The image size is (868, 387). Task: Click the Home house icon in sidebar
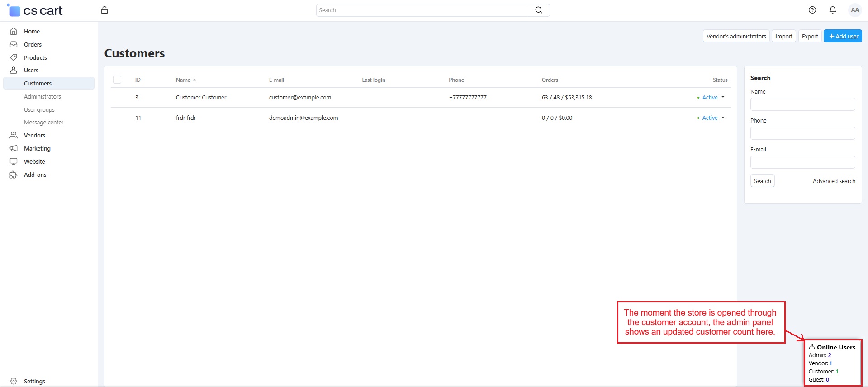pos(14,31)
